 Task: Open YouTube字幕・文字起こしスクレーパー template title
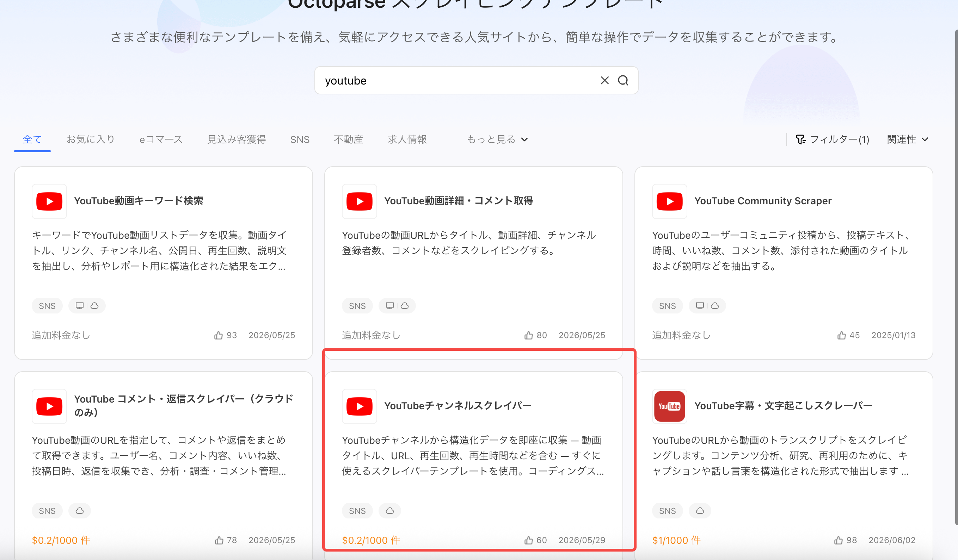click(784, 406)
